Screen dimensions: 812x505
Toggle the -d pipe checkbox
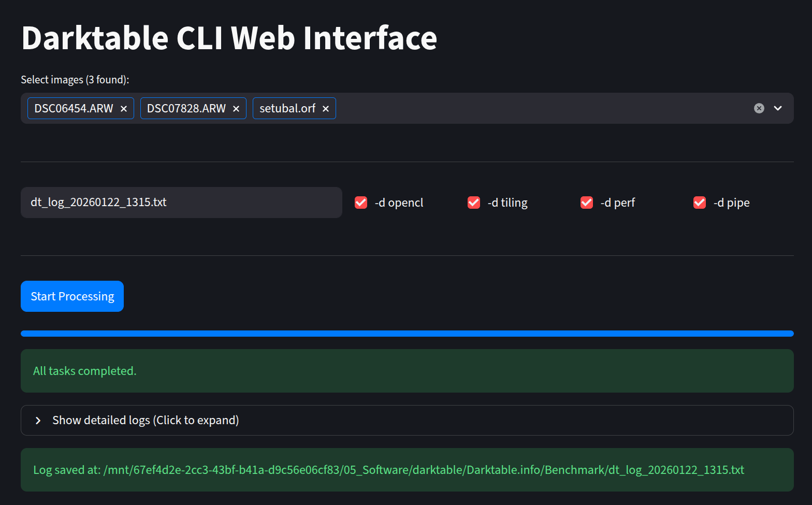(700, 203)
